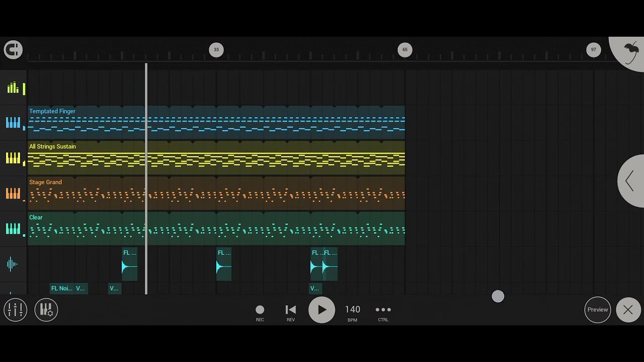Start recording with REC button
Viewport: 644px width, 362px height.
[260, 312]
